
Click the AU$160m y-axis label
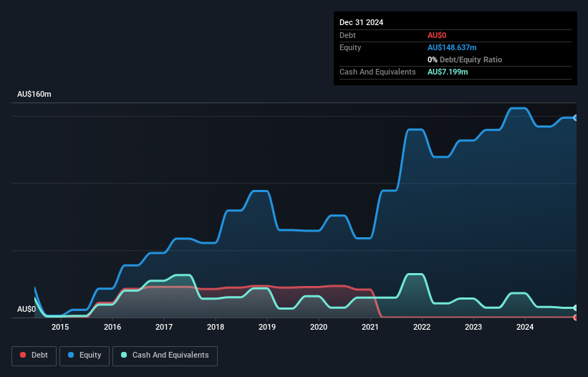(34, 94)
